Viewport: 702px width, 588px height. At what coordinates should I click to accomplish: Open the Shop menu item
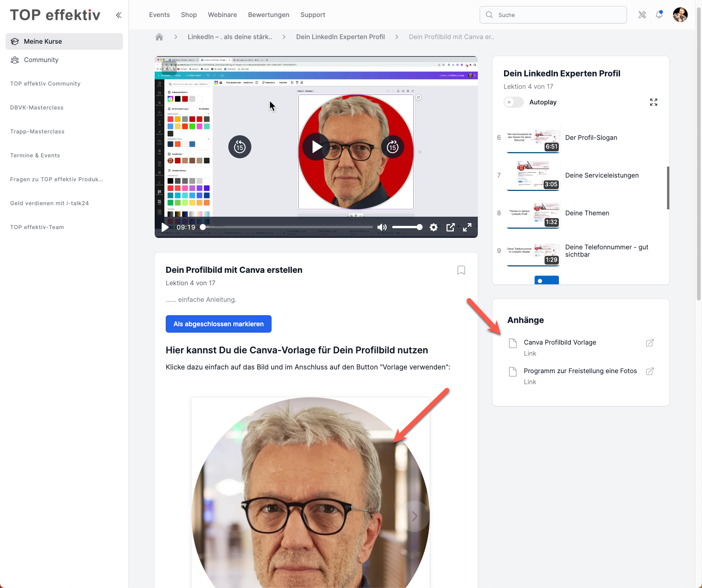click(189, 15)
